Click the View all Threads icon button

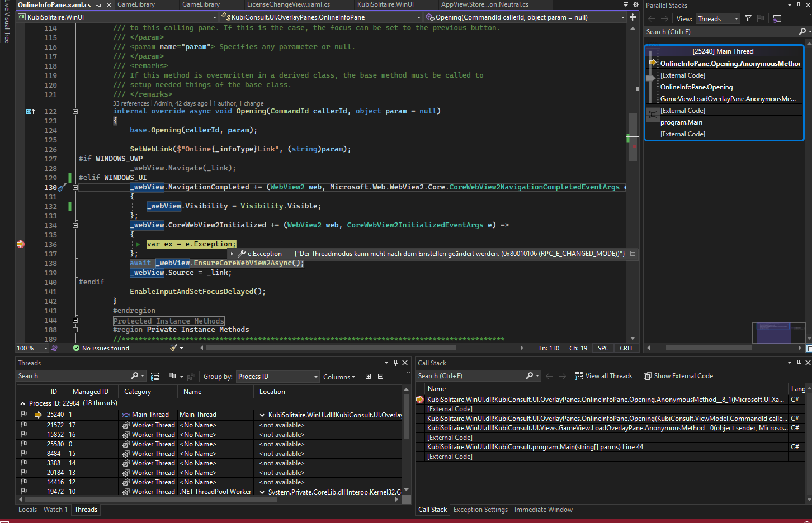point(603,376)
